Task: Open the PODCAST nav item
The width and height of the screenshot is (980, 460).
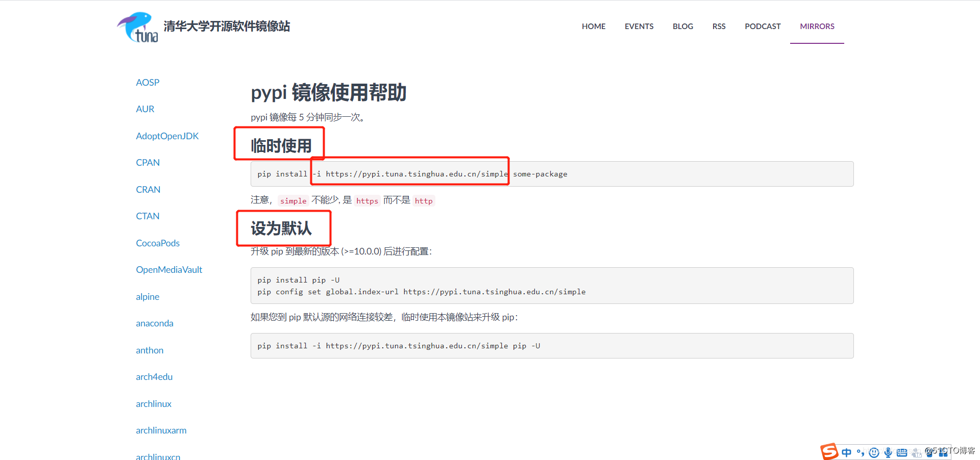Action: point(763,27)
